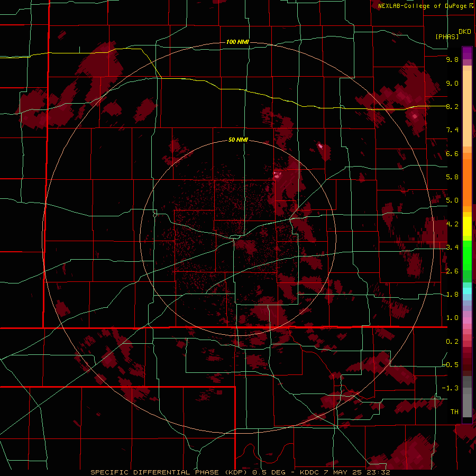Image resolution: width=476 pixels, height=476 pixels.
Task: Click the 4.2 value on the scale
Action: (x=452, y=224)
